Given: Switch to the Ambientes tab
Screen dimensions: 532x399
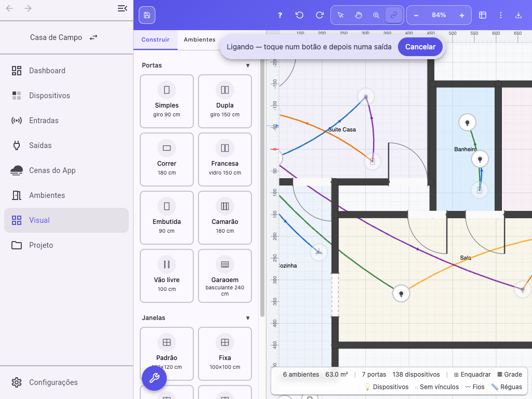Looking at the screenshot, I should pyautogui.click(x=199, y=39).
